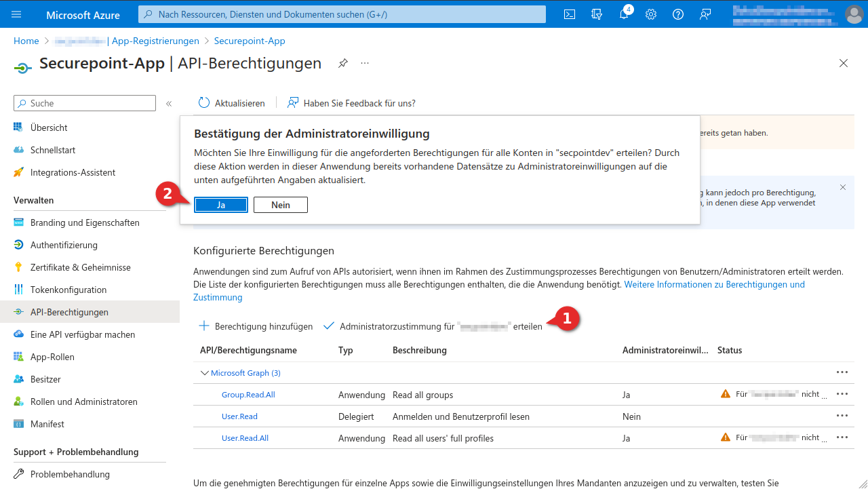Click the Aktualisieren refresh icon
Image resolution: width=868 pixels, height=489 pixels.
tap(204, 103)
